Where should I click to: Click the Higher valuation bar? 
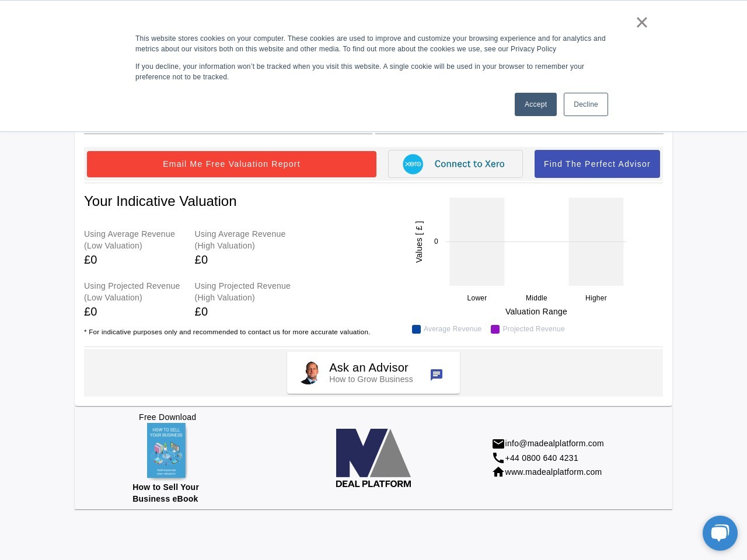click(x=596, y=242)
